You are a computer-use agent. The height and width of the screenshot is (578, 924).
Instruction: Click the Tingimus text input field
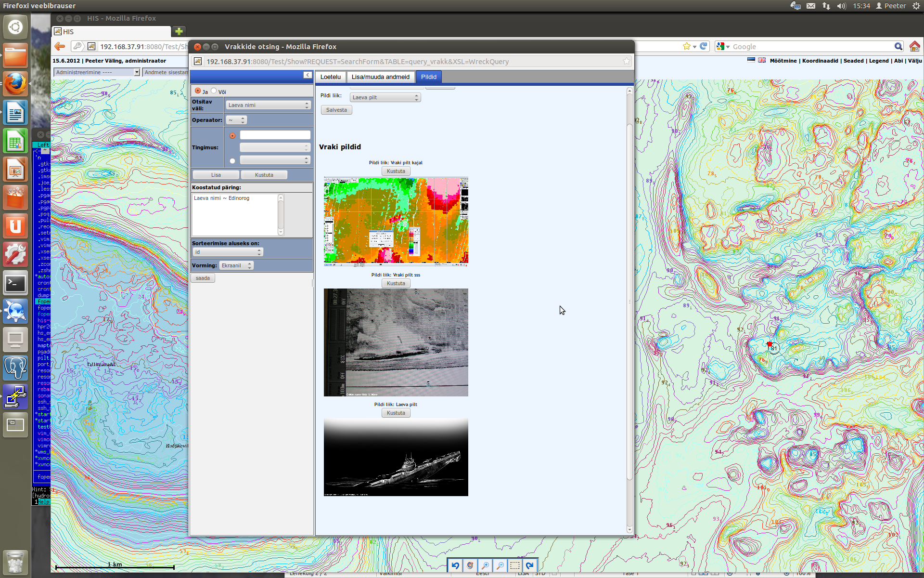[x=275, y=135]
